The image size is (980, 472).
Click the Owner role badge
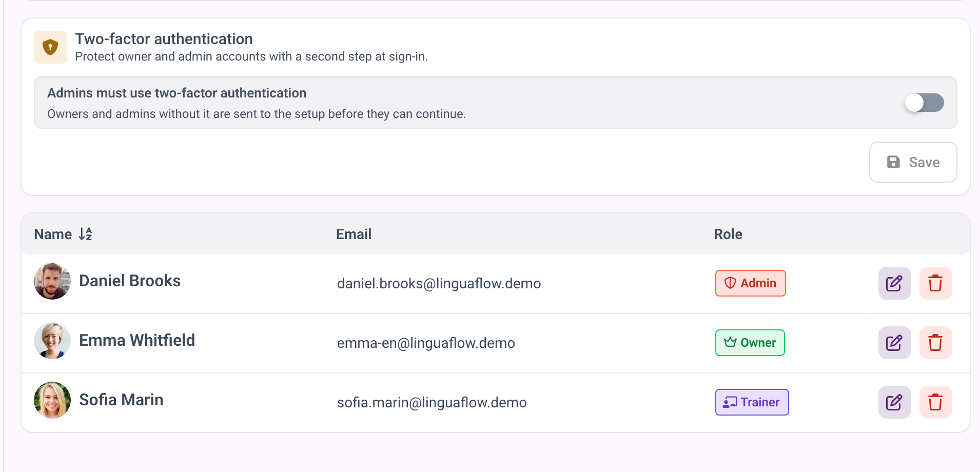tap(750, 343)
